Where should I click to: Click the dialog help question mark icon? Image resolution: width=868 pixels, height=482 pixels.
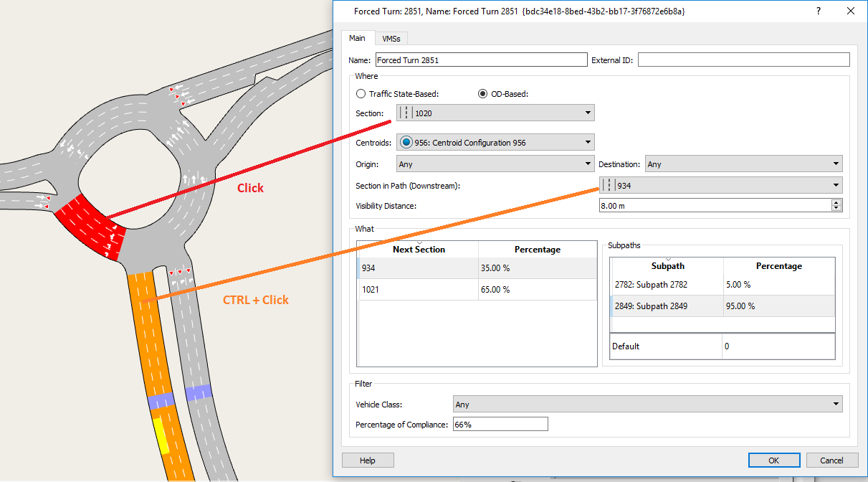pyautogui.click(x=819, y=11)
